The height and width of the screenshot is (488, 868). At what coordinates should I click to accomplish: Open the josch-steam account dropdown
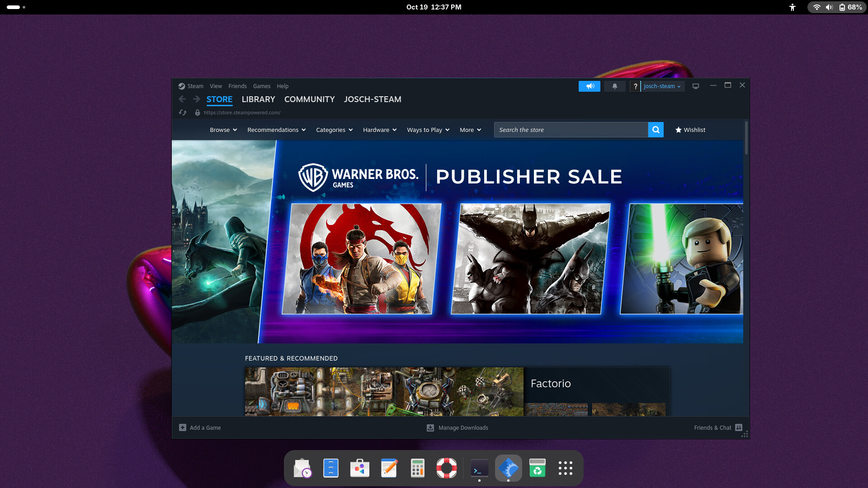click(x=662, y=86)
